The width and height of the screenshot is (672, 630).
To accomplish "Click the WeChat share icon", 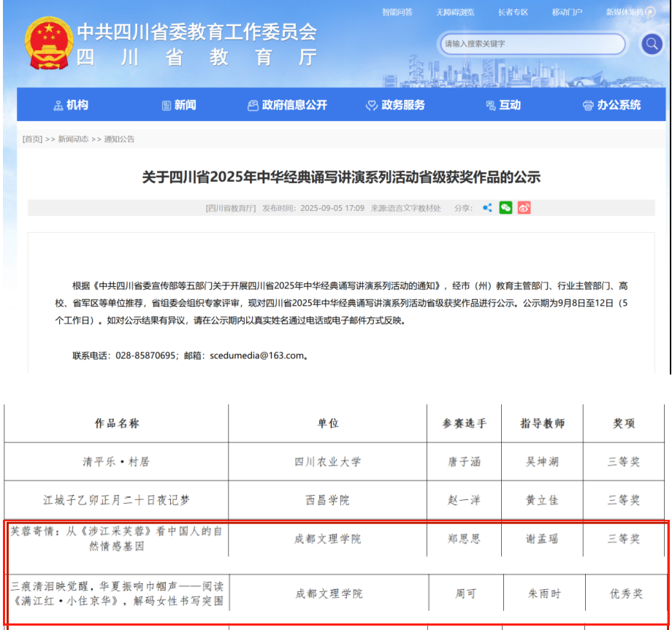I will pyautogui.click(x=505, y=208).
